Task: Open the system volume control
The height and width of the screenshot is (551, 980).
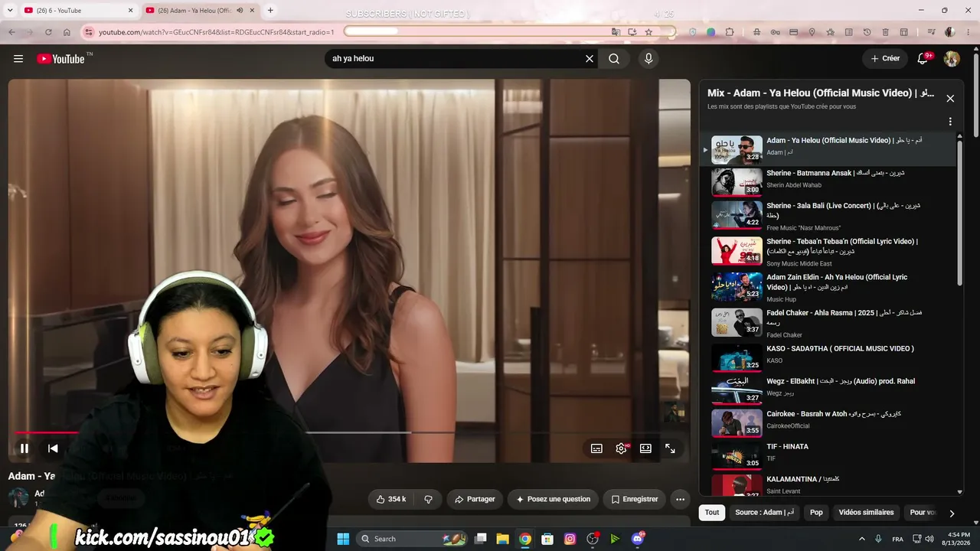Action: point(929,539)
